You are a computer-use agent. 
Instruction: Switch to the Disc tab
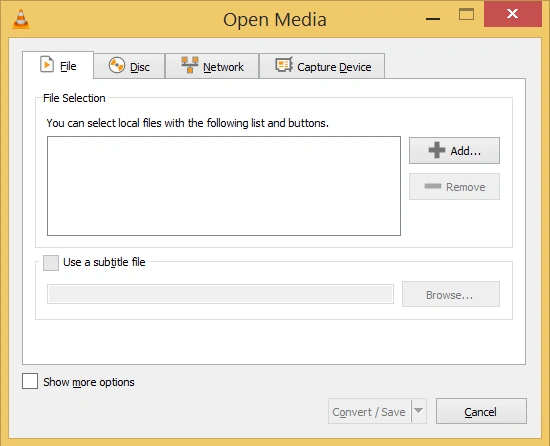coord(129,66)
